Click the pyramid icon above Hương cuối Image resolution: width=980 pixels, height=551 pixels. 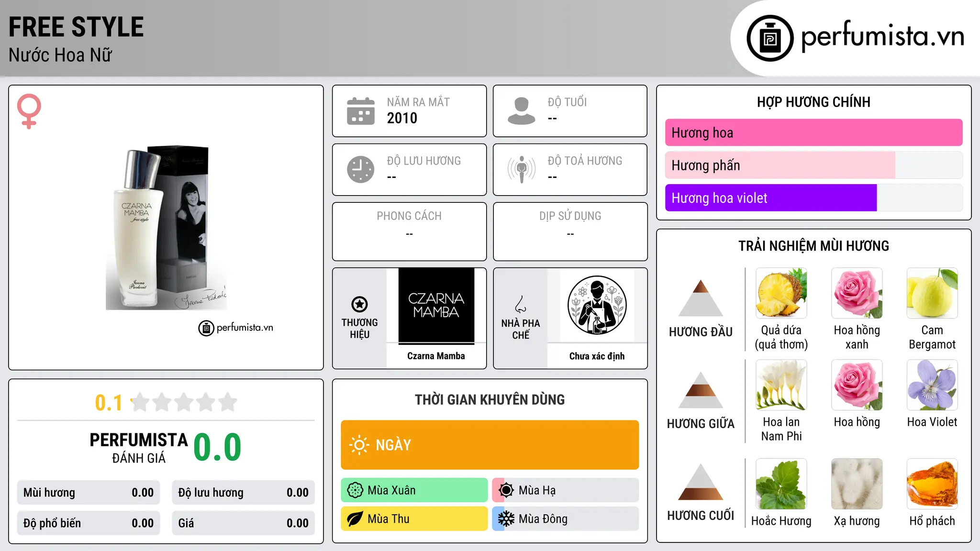pos(701,482)
